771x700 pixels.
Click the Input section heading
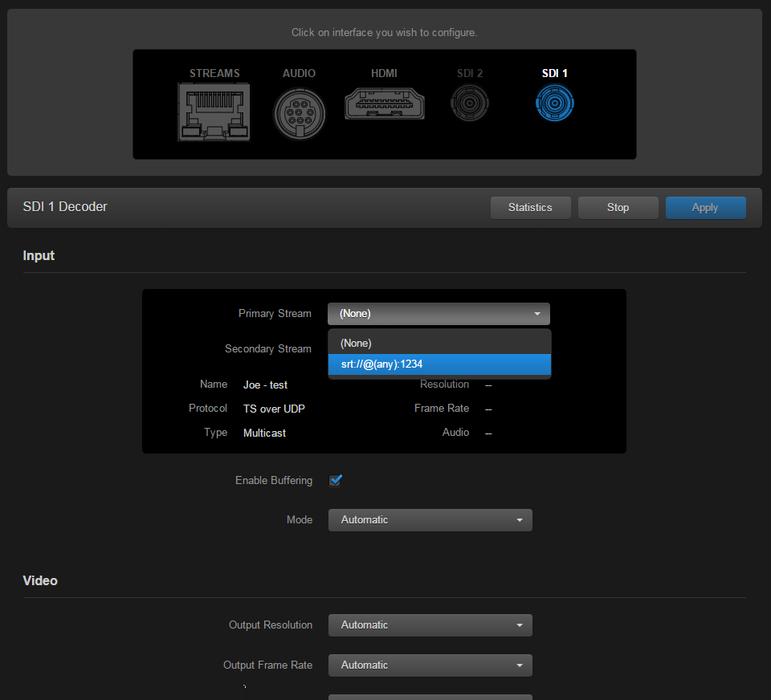39,255
